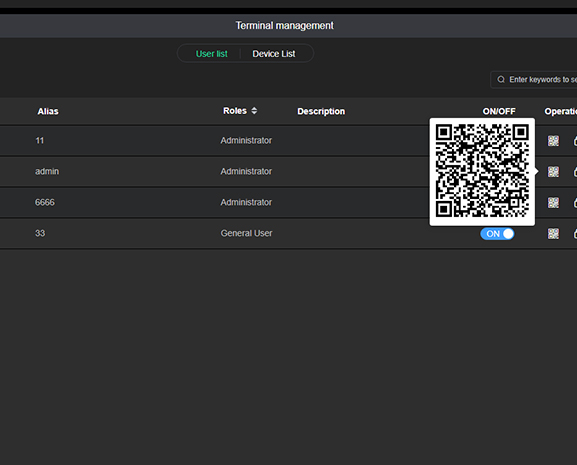Click the Alias column header

[x=48, y=111]
